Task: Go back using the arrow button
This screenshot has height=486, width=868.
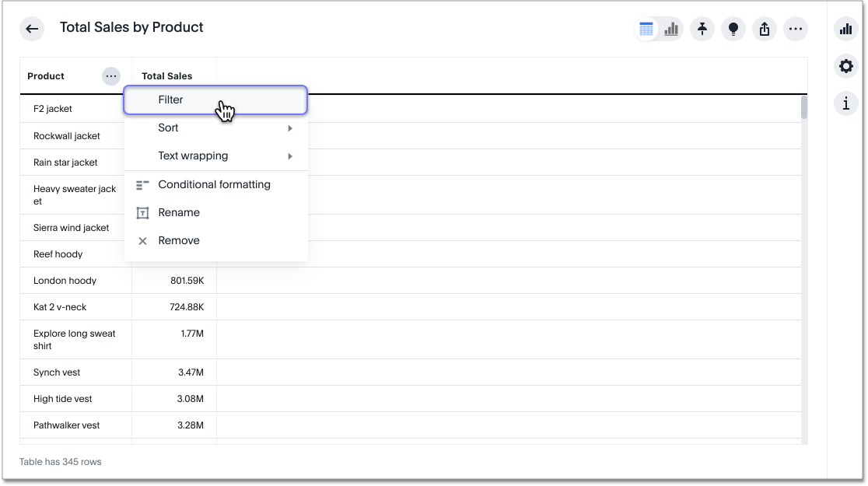Action: click(31, 29)
